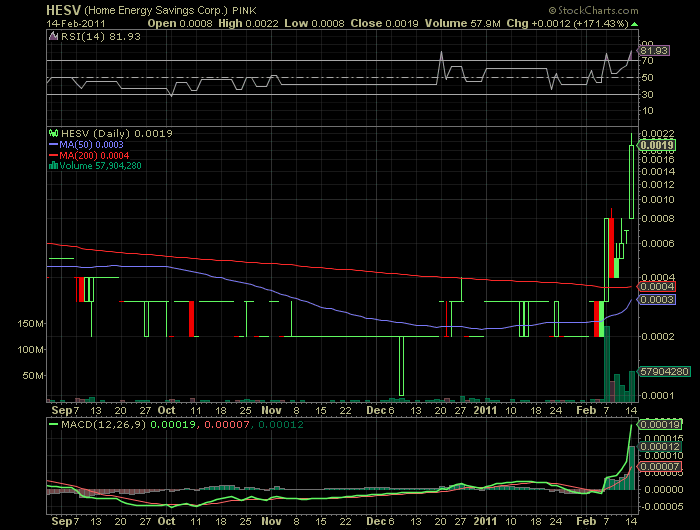Click the Home Energy Savings Corp. company name
Viewport: 700px width, 530px height.
156,10
